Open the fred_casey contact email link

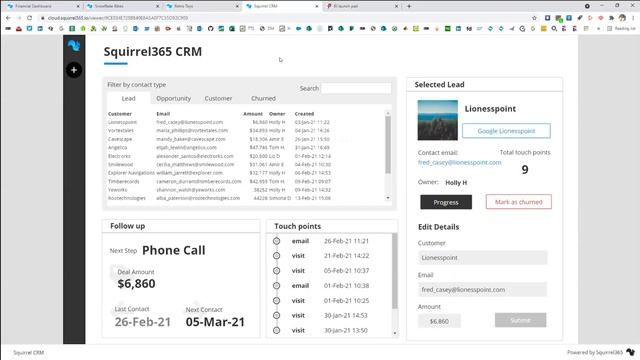(459, 162)
